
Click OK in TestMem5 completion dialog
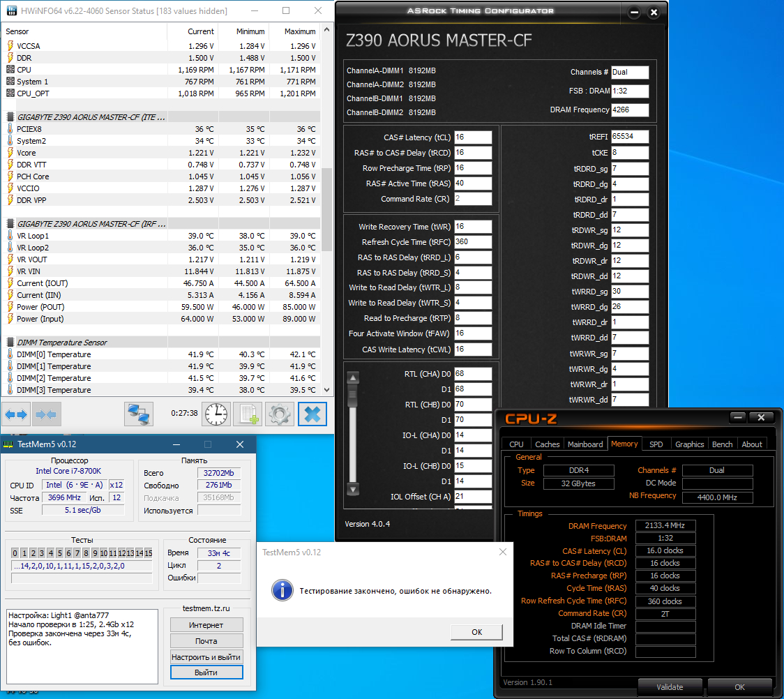(476, 632)
